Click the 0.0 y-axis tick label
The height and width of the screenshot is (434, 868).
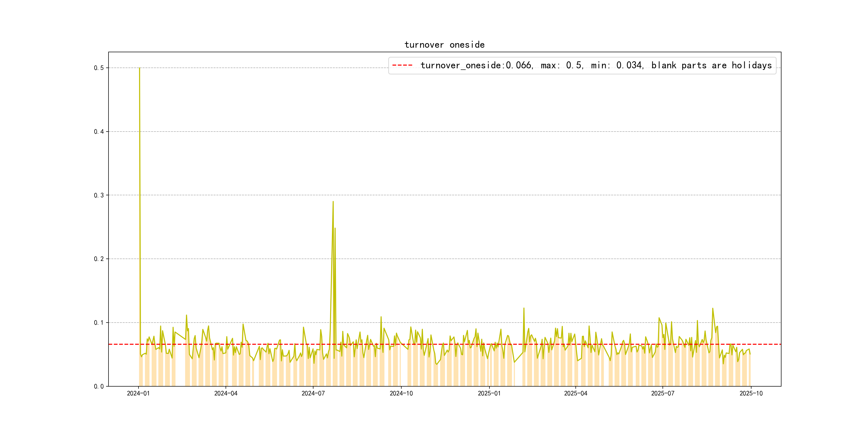(x=99, y=387)
